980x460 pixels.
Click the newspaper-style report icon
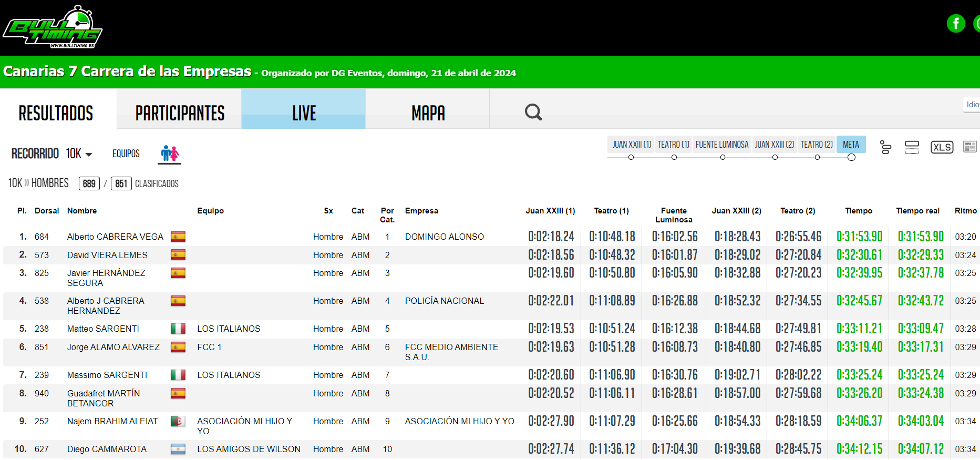point(969,147)
